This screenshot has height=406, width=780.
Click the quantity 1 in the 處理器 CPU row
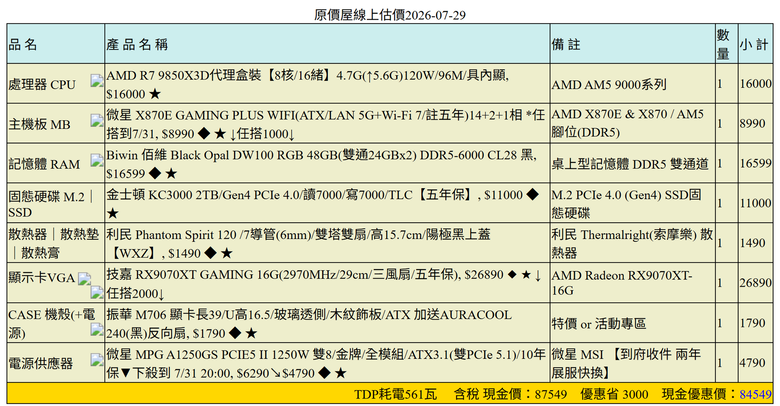pyautogui.click(x=719, y=84)
